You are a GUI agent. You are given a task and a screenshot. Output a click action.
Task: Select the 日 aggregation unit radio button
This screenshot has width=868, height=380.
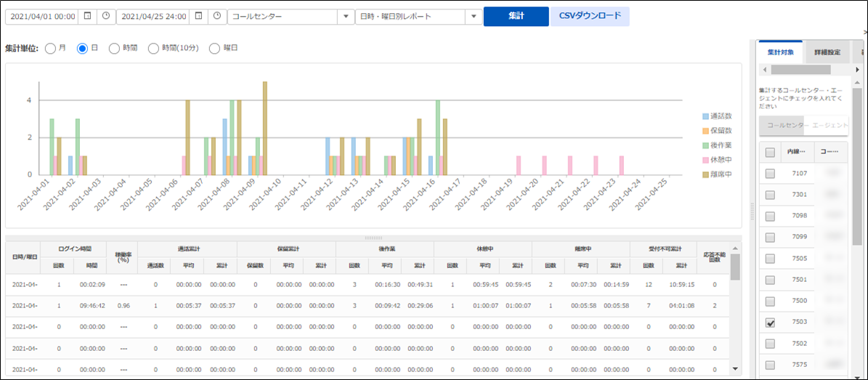pos(82,49)
